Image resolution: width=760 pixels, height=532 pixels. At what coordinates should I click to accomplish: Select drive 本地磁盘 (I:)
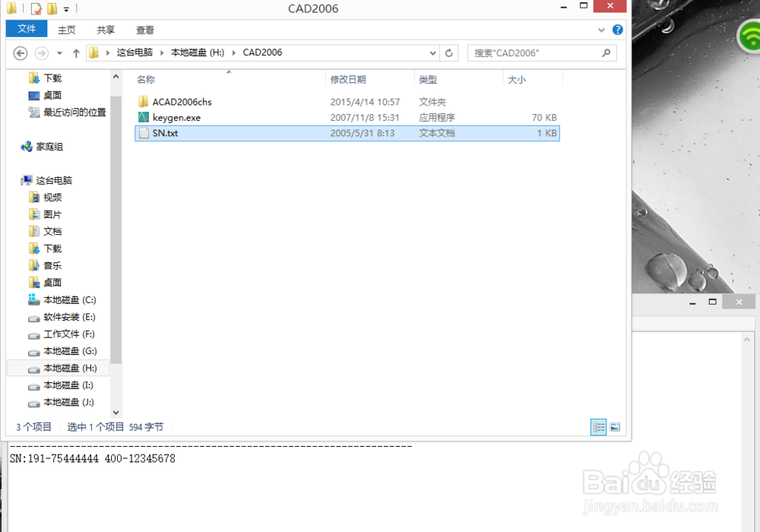pyautogui.click(x=68, y=385)
